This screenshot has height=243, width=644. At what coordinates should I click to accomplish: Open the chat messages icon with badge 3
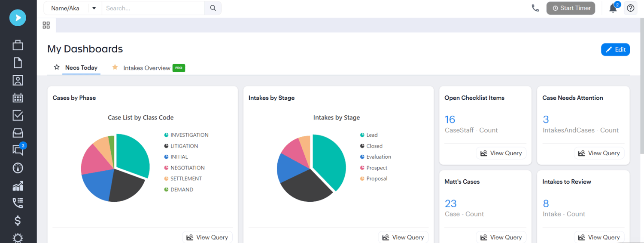18,149
